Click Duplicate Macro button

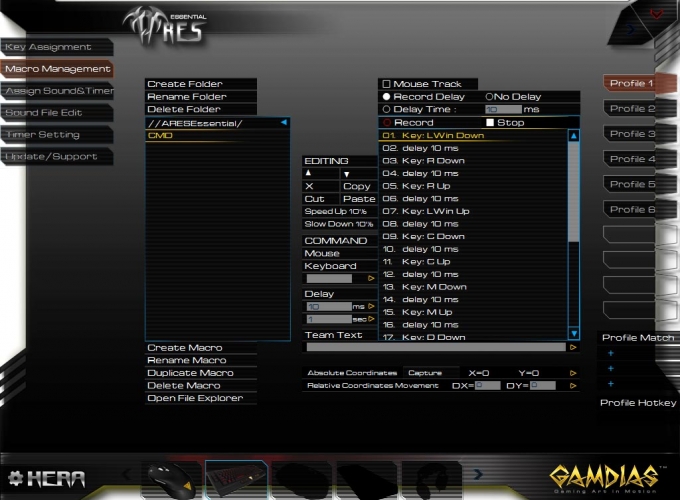tap(201, 373)
